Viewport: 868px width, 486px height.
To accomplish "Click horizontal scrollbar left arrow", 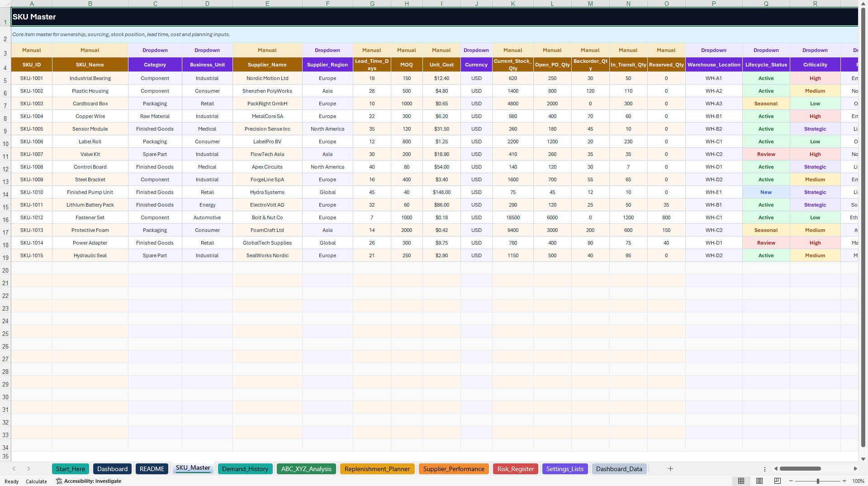I will point(776,469).
